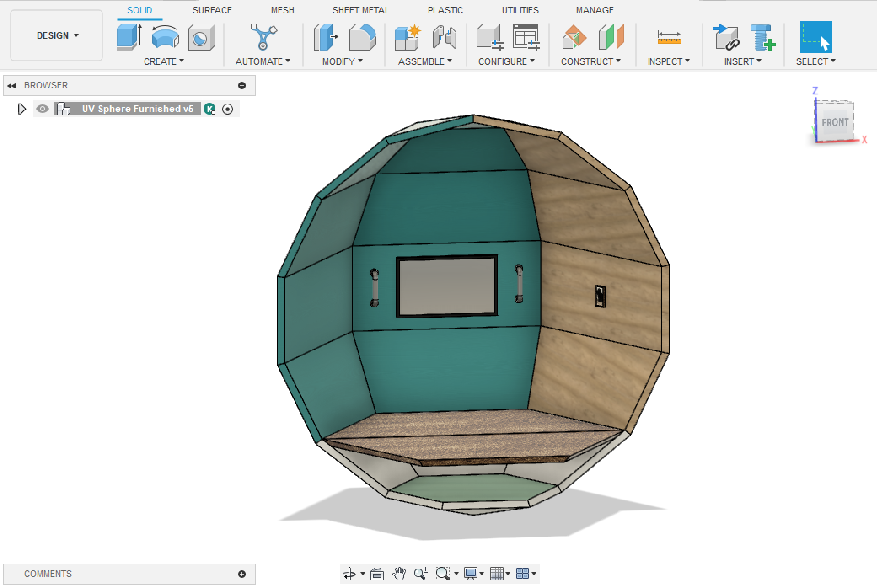Select the Press Pull tool icon
Screen dimensions: 877x588
(x=326, y=37)
